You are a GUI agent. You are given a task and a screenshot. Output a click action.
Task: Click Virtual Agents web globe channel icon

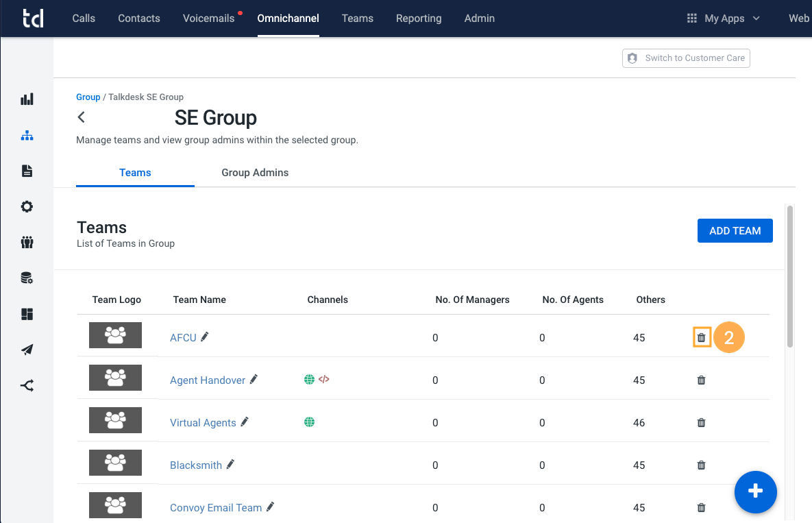click(x=309, y=422)
